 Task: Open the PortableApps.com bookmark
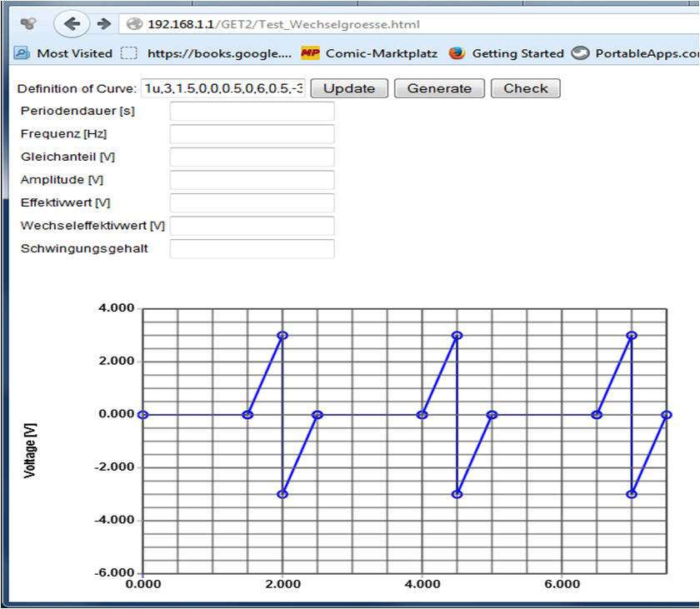tap(637, 53)
